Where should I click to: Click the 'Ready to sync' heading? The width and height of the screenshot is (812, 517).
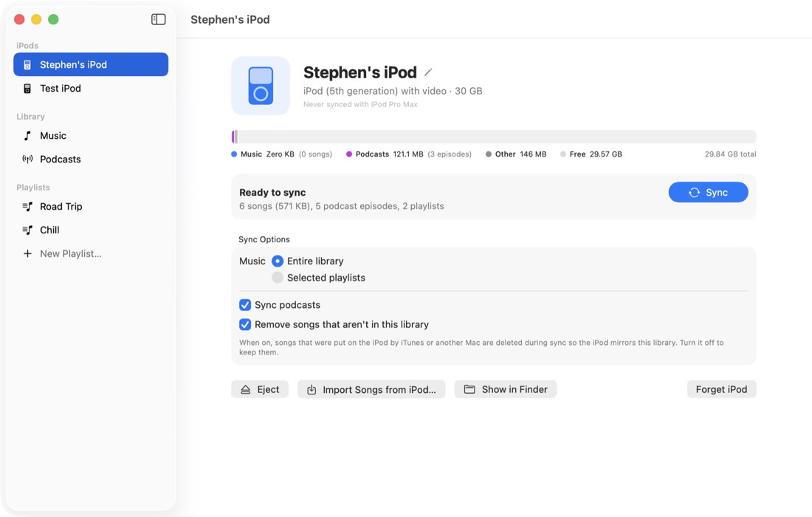272,193
